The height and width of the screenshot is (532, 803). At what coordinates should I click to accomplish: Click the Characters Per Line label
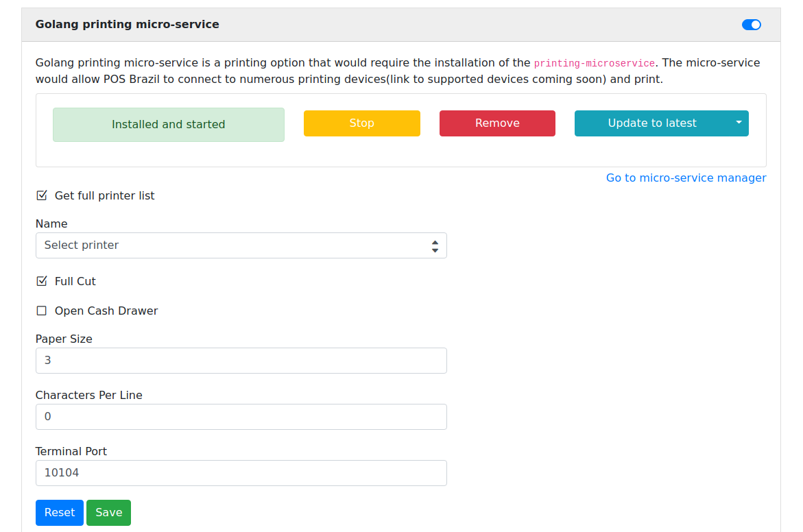click(88, 396)
